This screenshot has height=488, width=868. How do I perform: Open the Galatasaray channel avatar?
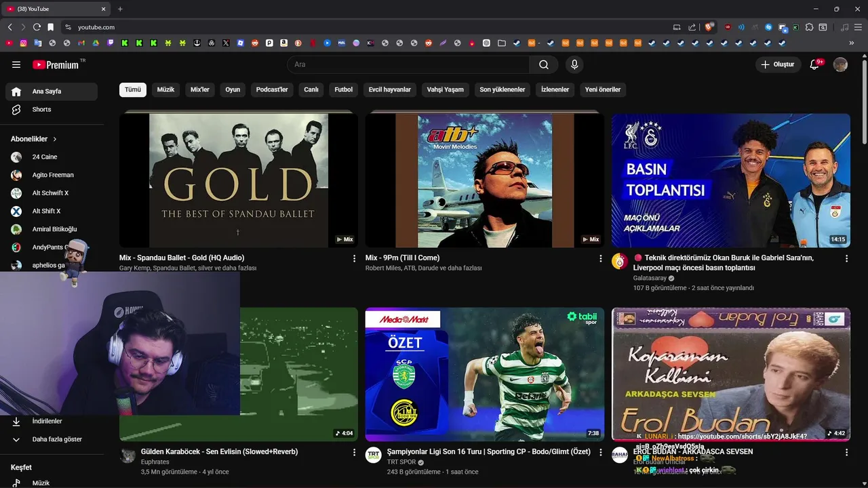[620, 261]
